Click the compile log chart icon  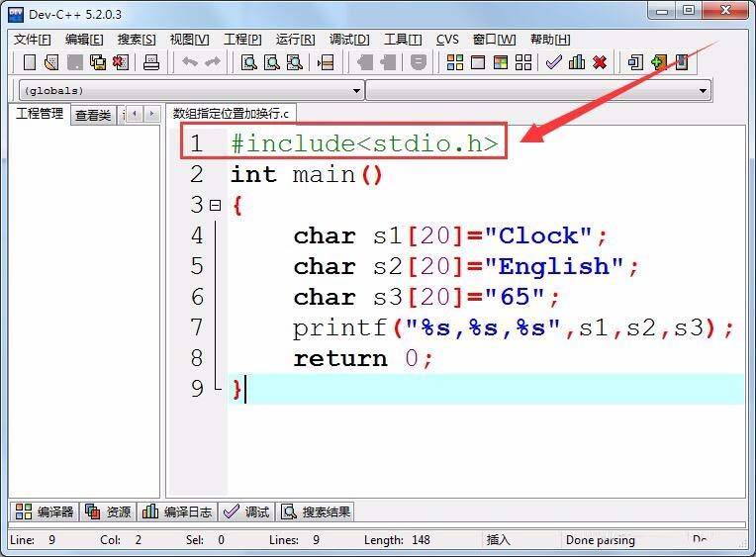[150, 511]
